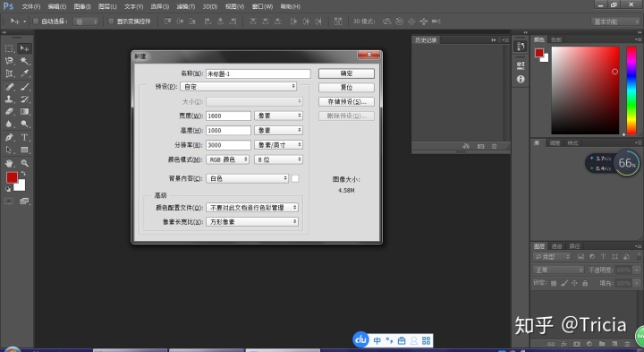Reset default foreground and background colors

pyautogui.click(x=8, y=189)
